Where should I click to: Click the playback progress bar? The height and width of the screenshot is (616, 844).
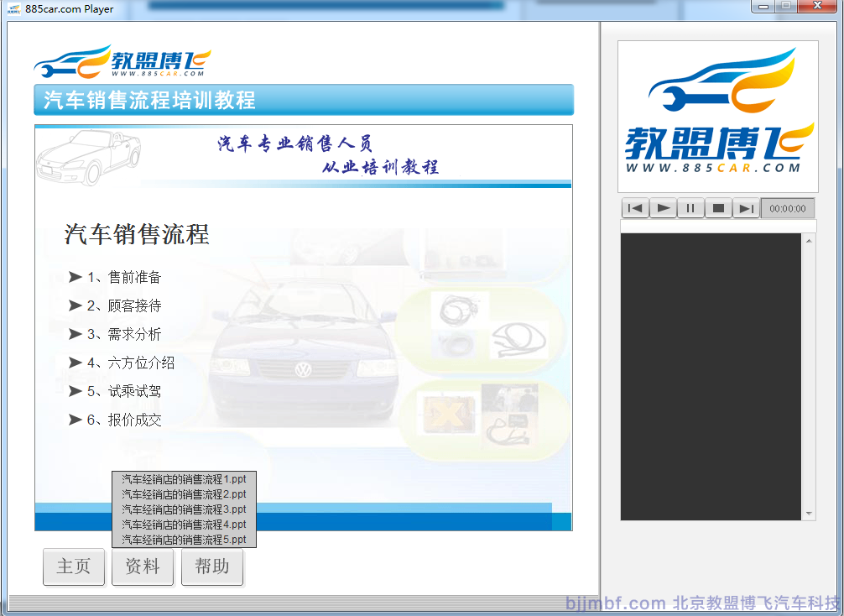click(x=717, y=226)
